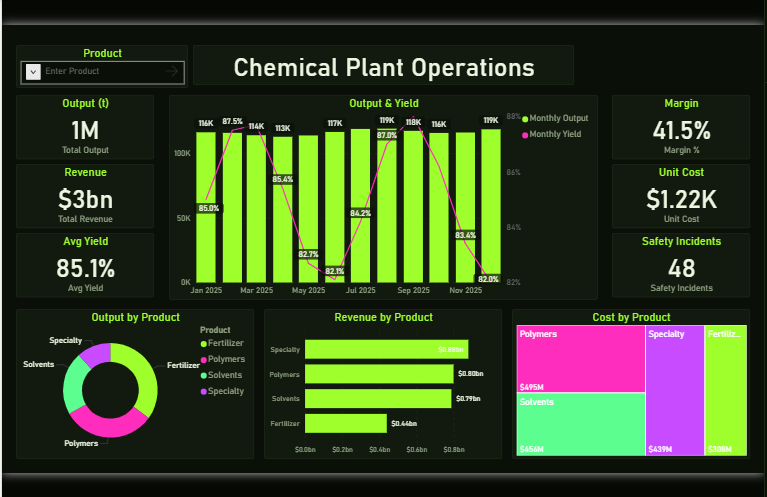
Task: Click the Fertilizer $308M treemap tile
Action: [726, 390]
